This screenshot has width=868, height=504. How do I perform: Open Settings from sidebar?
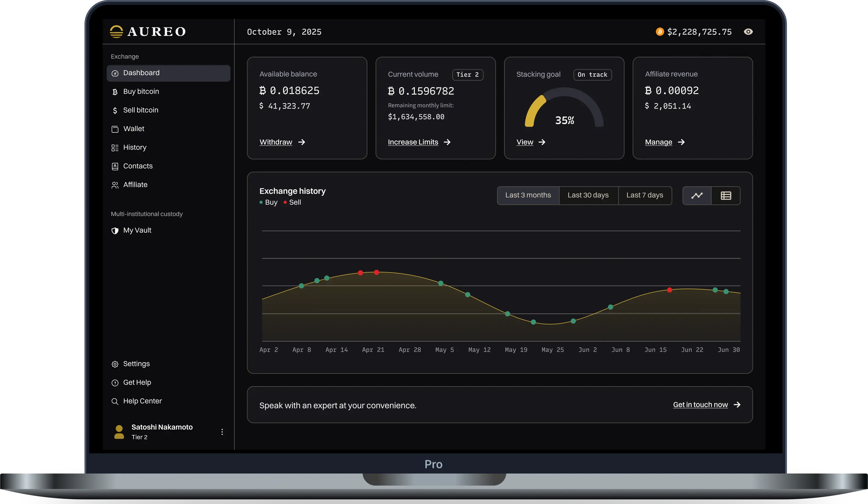click(x=137, y=364)
